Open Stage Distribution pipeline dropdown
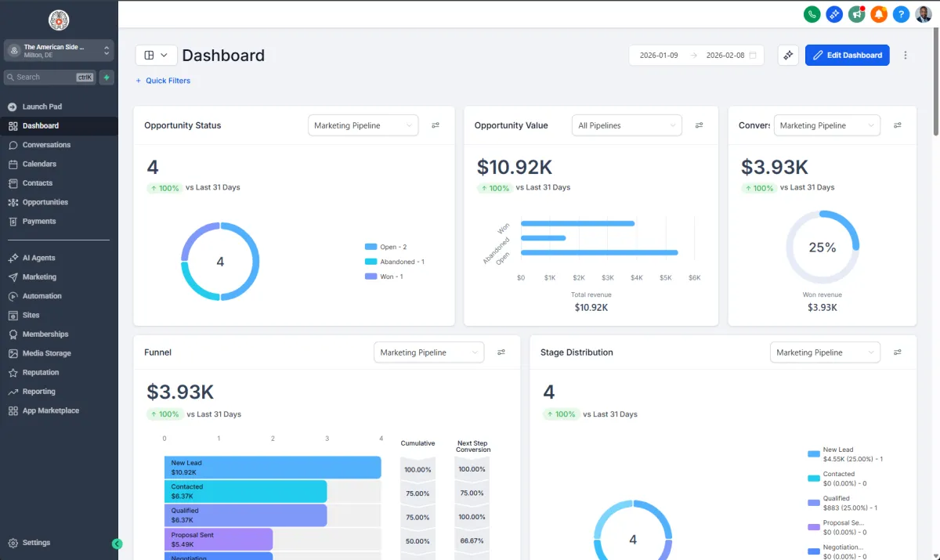Screen dimensions: 940x560 825,352
